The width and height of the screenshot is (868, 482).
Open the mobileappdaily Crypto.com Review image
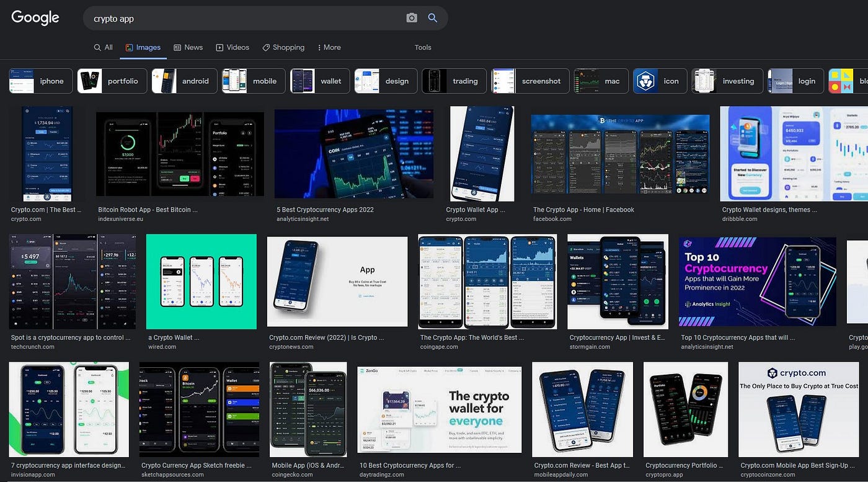point(583,409)
